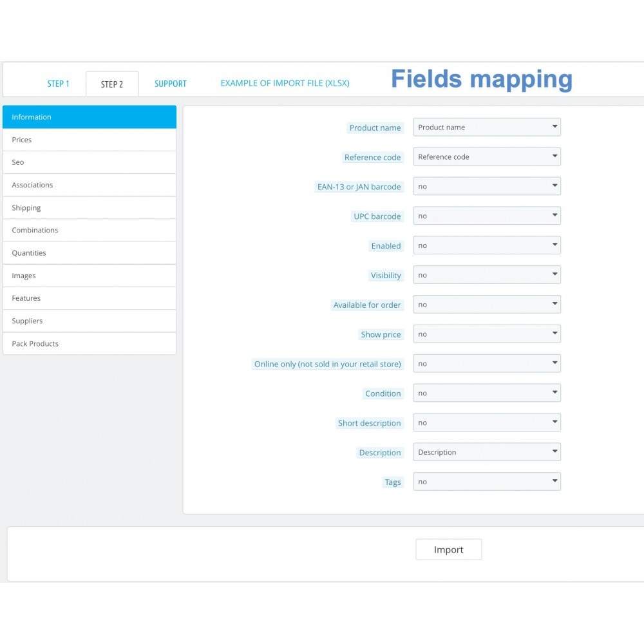Click the UPC barcode label
This screenshot has width=644, height=644.
(377, 216)
